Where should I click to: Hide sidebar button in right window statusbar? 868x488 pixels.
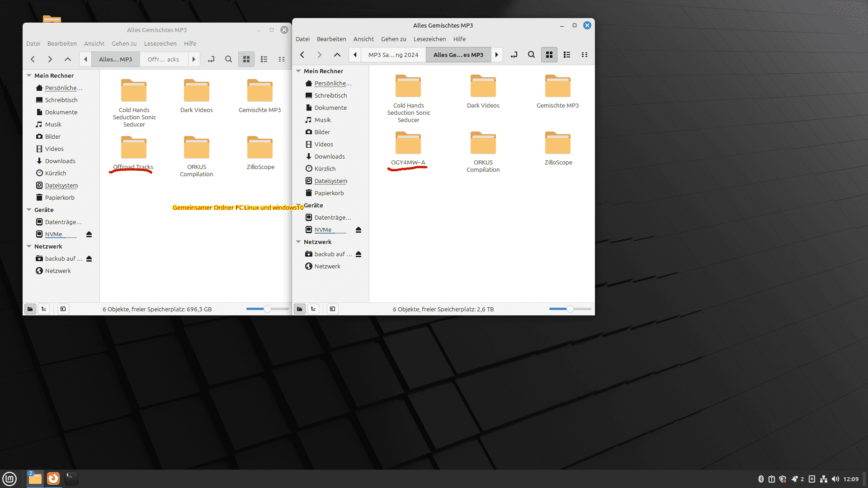333,309
